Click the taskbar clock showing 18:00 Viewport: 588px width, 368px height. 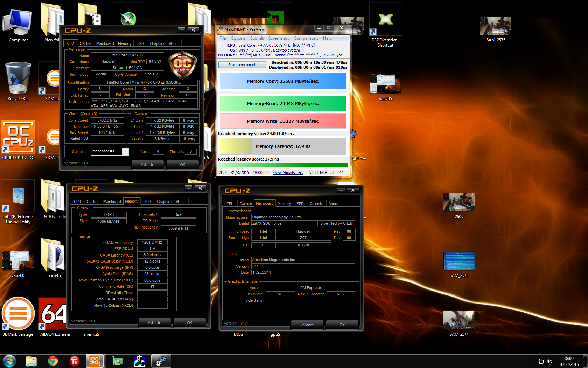[x=568, y=361]
